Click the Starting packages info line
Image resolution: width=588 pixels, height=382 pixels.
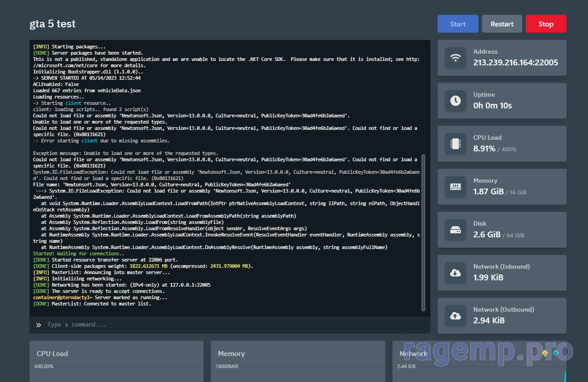point(69,47)
